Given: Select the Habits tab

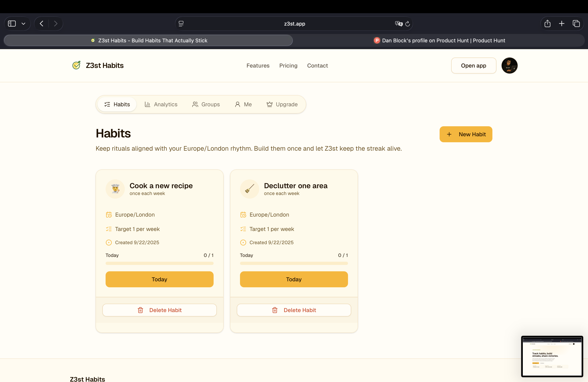Looking at the screenshot, I should (x=117, y=104).
